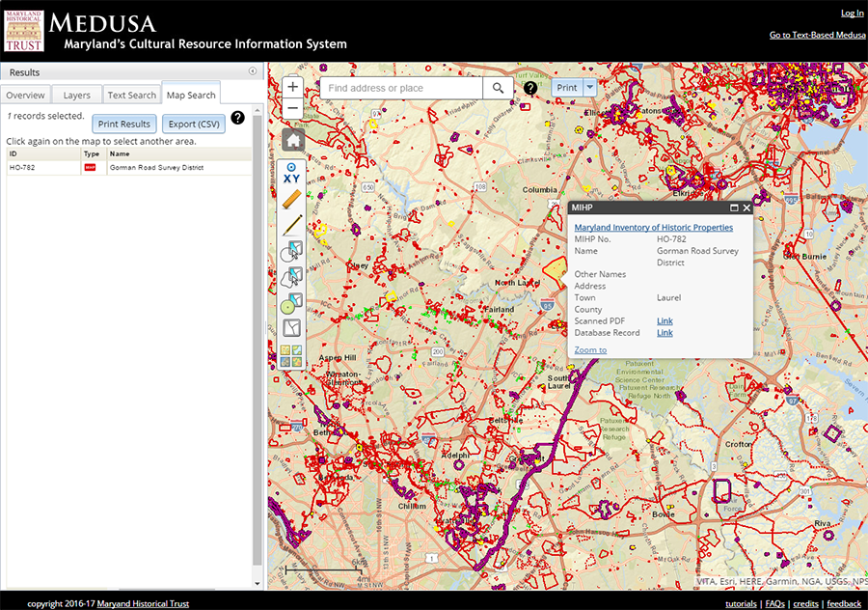Click into Find address or place field

coord(400,88)
